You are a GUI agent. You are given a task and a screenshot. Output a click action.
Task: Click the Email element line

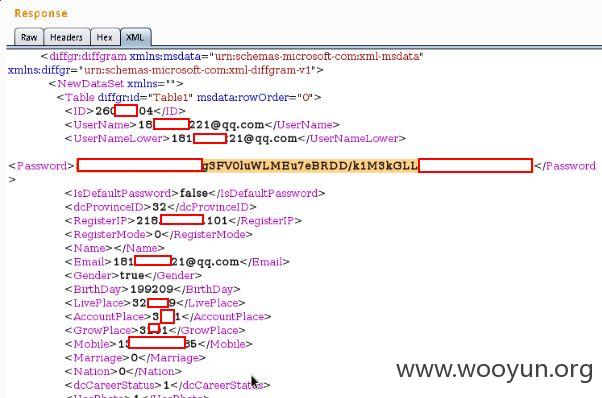click(177, 262)
